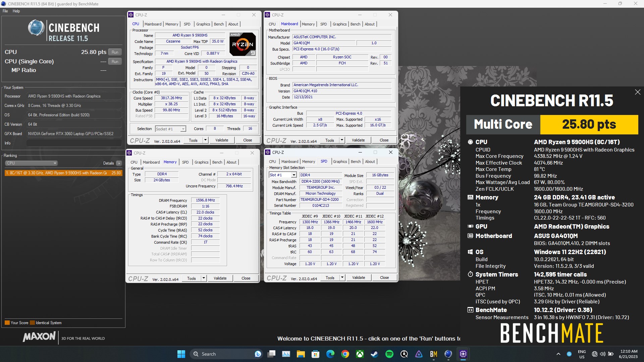The image size is (644, 362).
Task: Click the Cinebench sphere logo
Action: 36,28
